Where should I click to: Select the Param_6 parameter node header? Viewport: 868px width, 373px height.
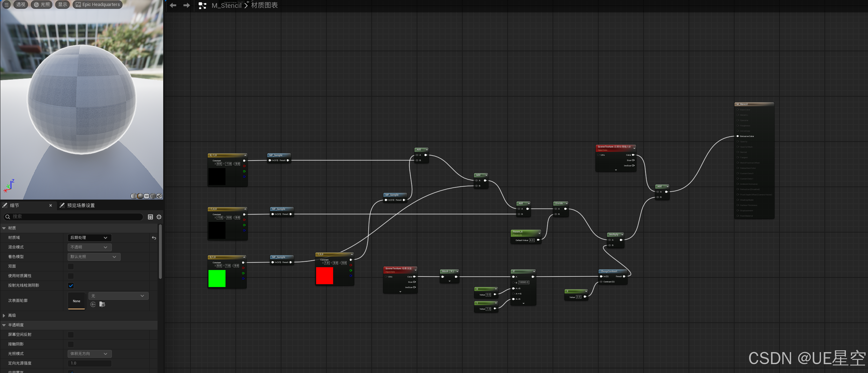526,233
